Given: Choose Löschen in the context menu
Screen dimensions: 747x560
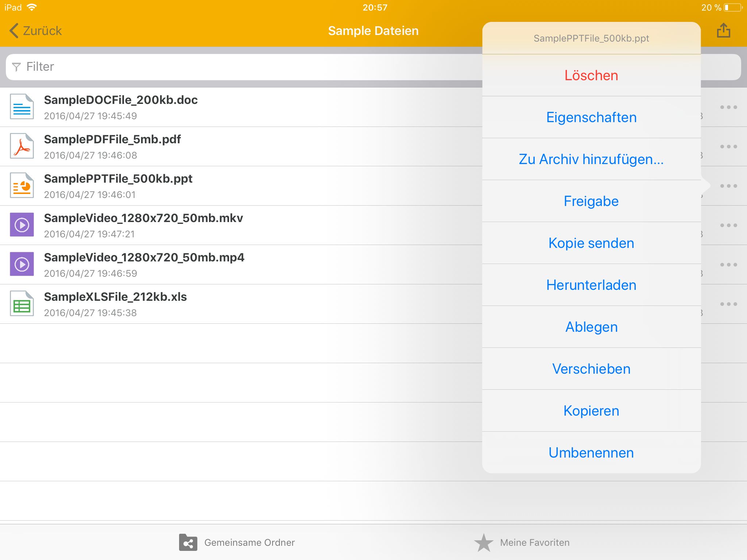Looking at the screenshot, I should (x=591, y=75).
